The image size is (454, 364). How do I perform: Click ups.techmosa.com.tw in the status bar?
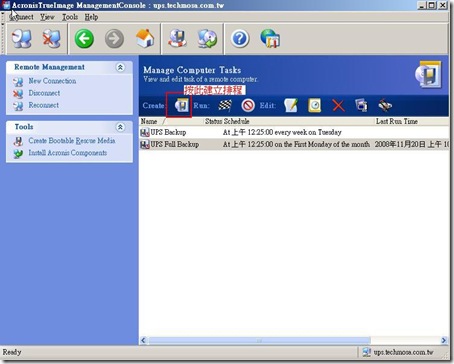[x=403, y=352]
